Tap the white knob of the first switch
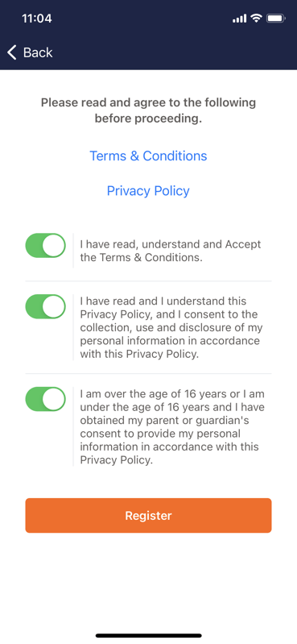297x644 pixels. click(x=54, y=246)
